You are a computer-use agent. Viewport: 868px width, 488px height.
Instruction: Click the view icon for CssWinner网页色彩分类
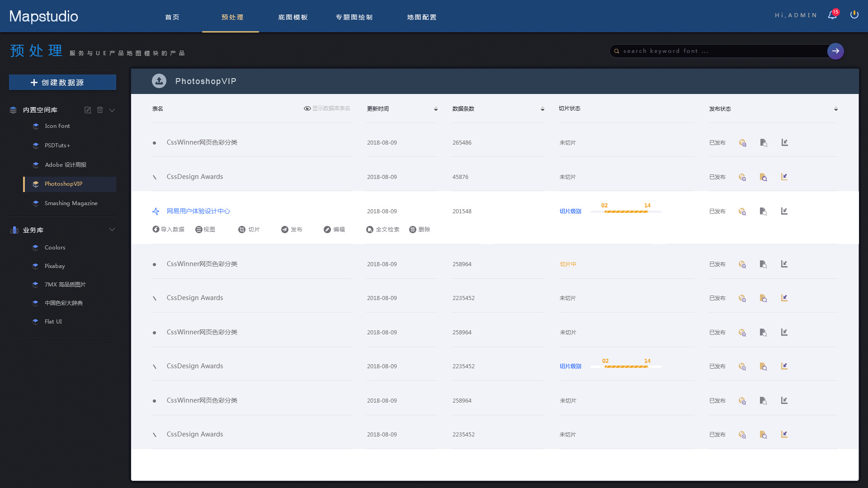[743, 143]
